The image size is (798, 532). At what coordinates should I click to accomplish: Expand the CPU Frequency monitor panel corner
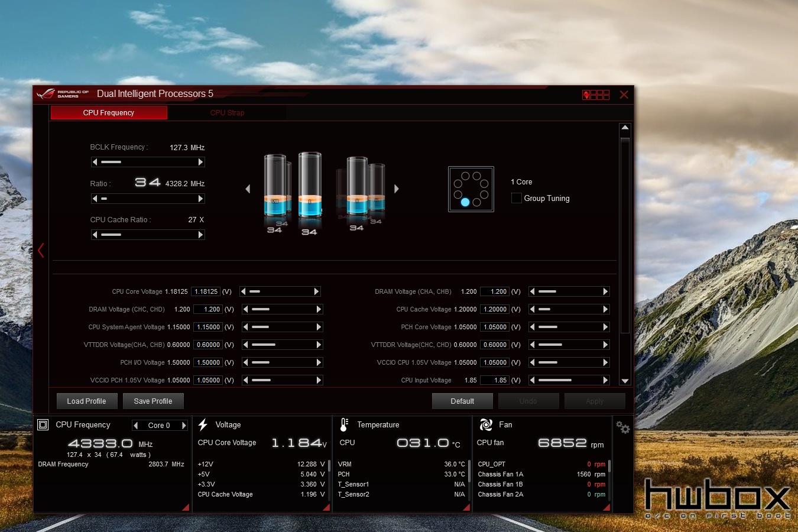coord(186,507)
